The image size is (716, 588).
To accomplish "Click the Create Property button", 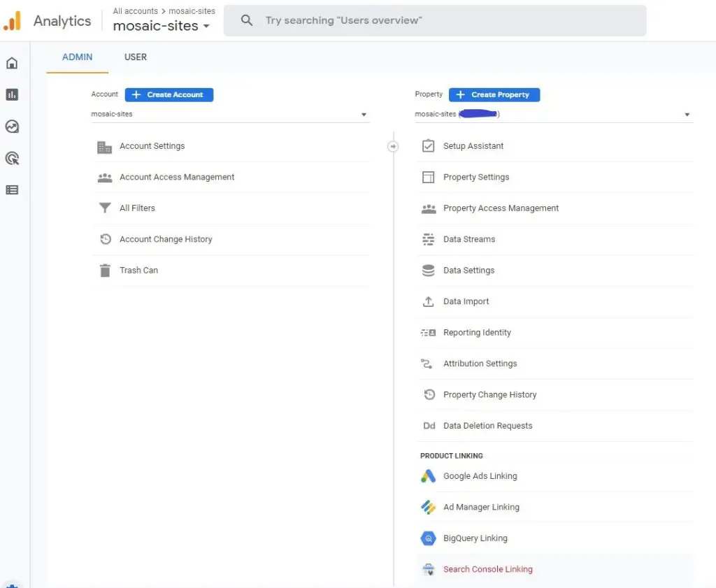I will (494, 94).
